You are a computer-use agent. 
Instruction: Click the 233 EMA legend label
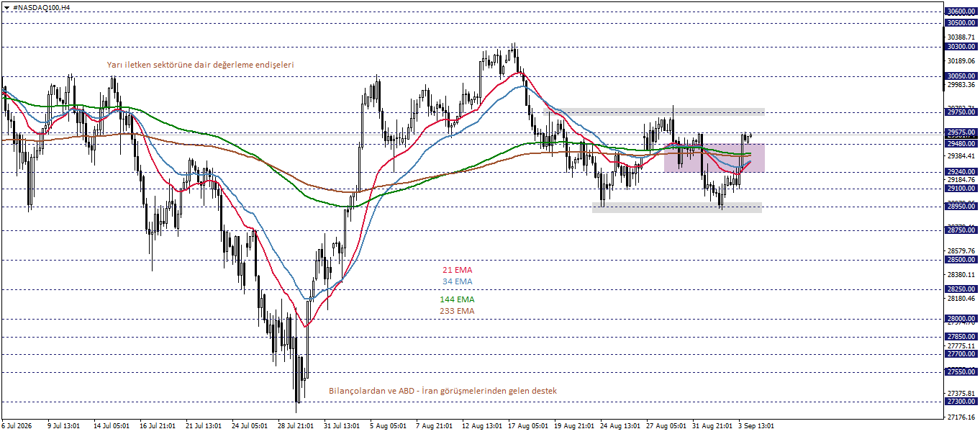click(458, 311)
